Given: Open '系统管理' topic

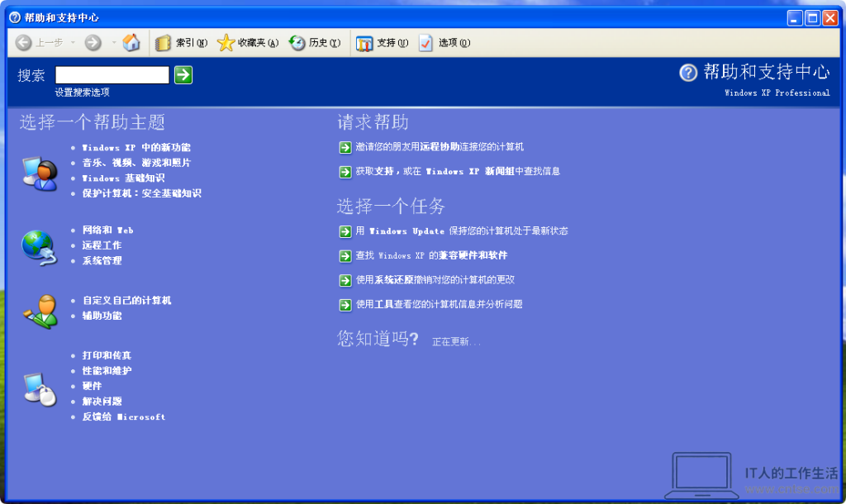Looking at the screenshot, I should (102, 260).
